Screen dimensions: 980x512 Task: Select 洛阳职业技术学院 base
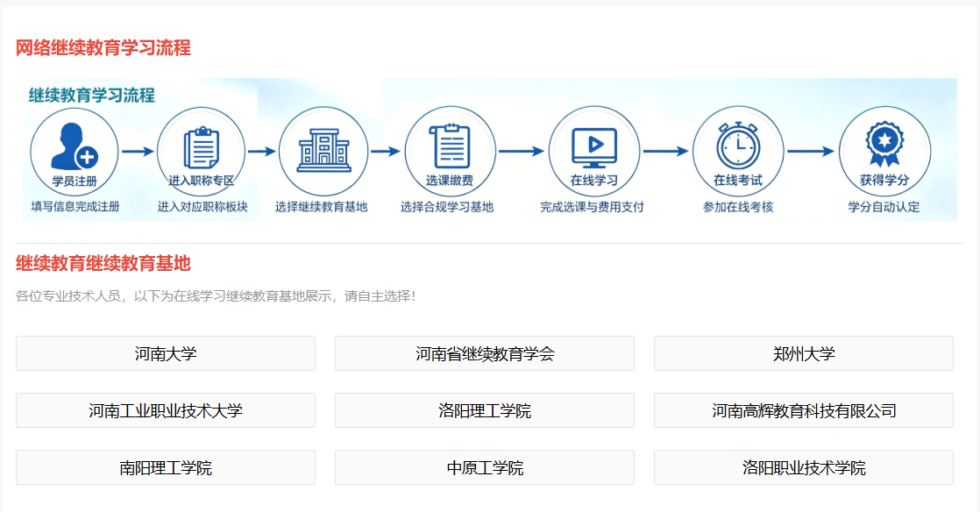[x=804, y=467]
